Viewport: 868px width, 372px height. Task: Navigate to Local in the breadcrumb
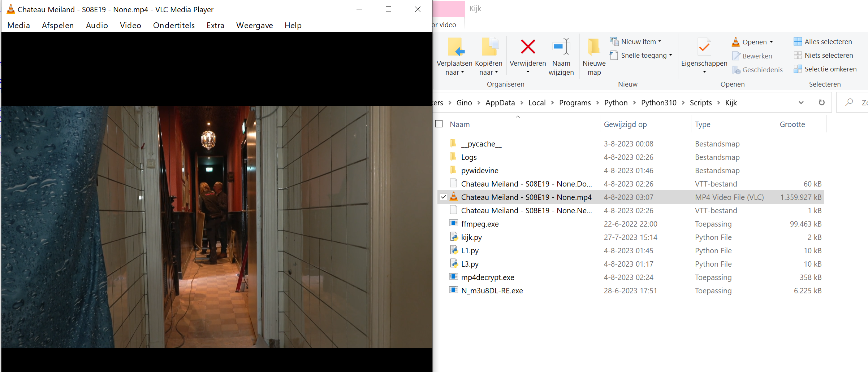[x=537, y=102]
